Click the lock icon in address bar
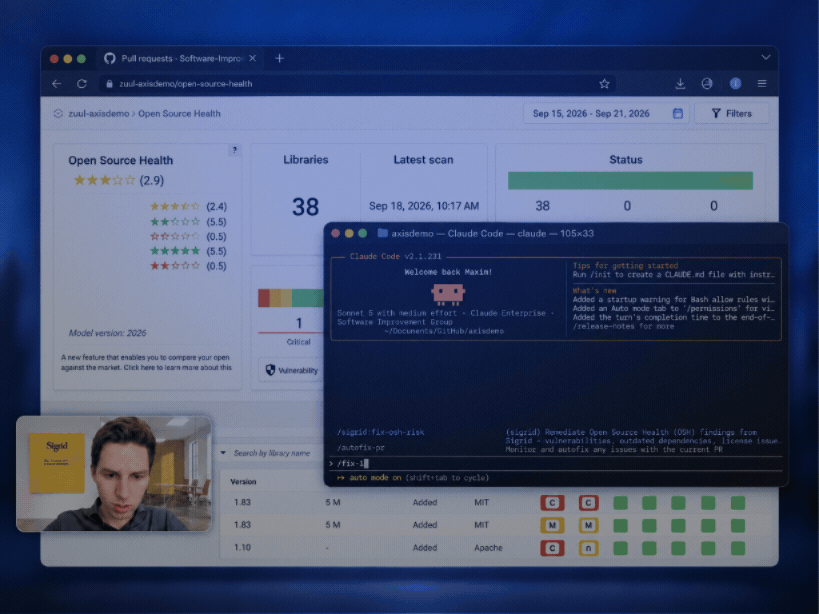 109,84
